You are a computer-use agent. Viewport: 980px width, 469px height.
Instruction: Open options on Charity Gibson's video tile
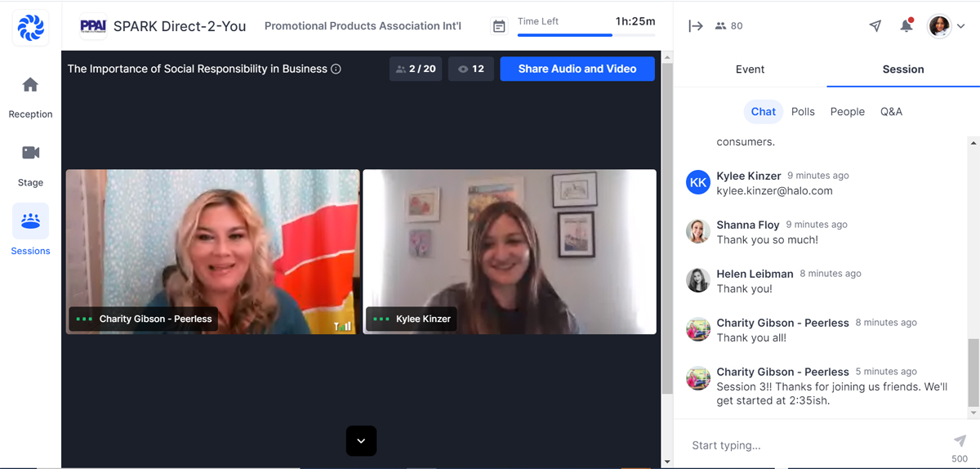pyautogui.click(x=84, y=319)
